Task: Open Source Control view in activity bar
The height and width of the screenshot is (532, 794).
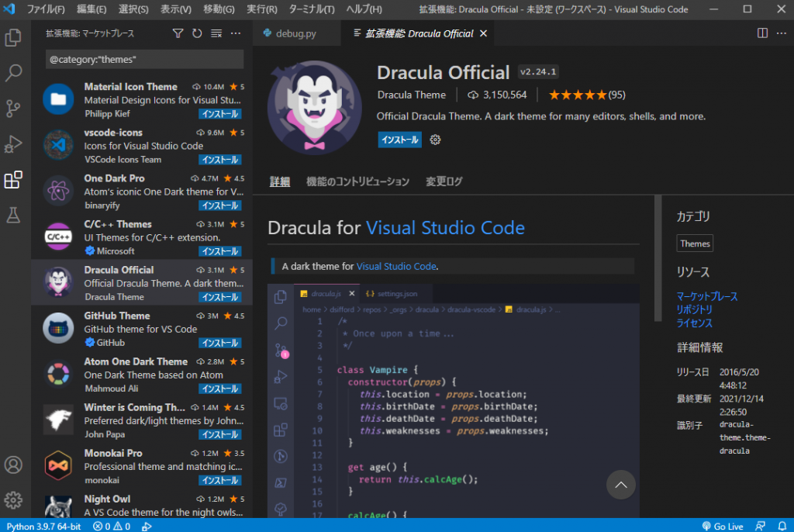Action: (13, 109)
